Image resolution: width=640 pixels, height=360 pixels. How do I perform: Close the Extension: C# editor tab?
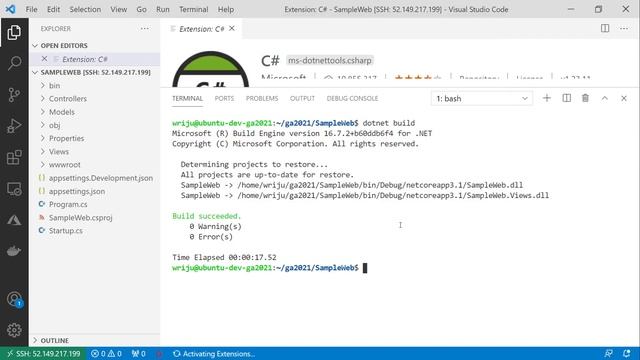pos(232,28)
